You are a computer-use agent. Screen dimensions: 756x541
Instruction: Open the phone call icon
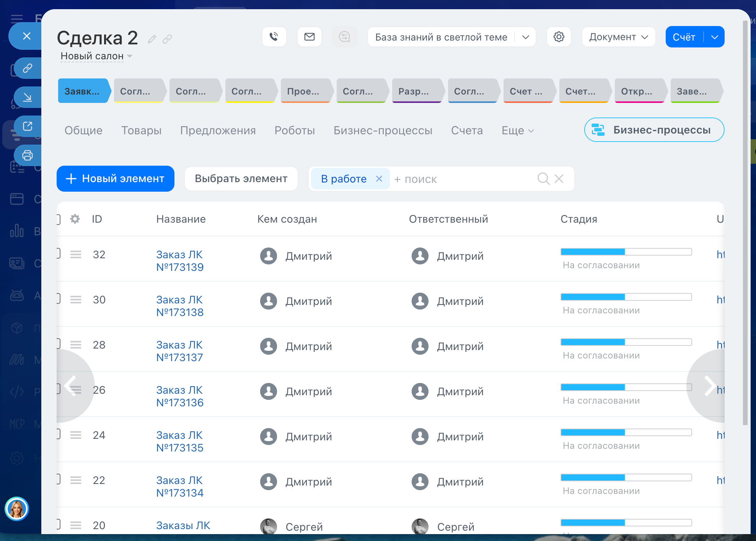tap(274, 37)
